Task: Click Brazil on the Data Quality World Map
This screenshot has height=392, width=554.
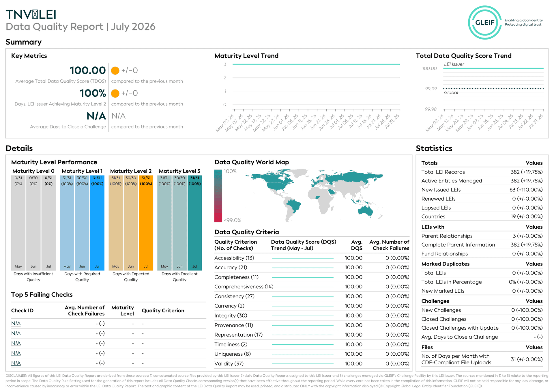Action: [294, 206]
